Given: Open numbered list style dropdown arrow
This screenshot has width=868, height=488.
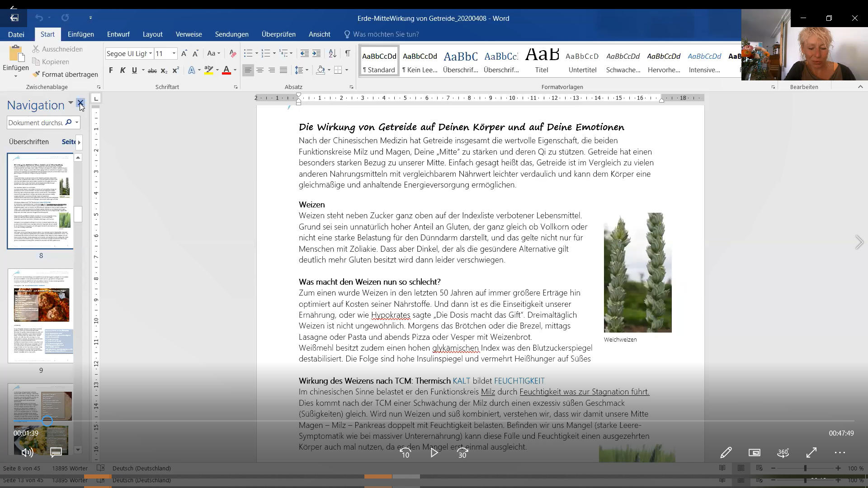Looking at the screenshot, I should (x=274, y=53).
